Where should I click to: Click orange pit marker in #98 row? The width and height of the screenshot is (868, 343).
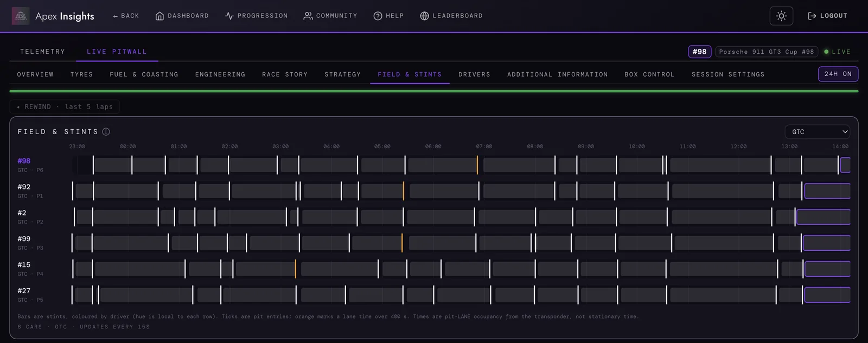coord(477,165)
